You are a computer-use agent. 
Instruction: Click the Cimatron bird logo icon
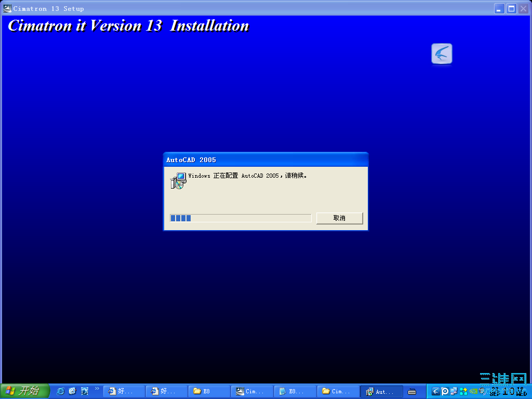click(x=442, y=54)
